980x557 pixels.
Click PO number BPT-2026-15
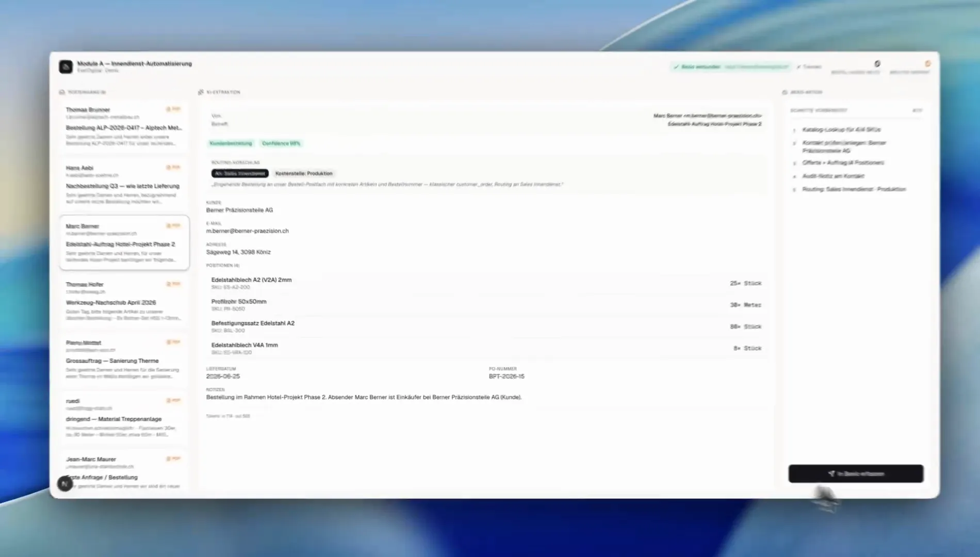[x=507, y=376]
